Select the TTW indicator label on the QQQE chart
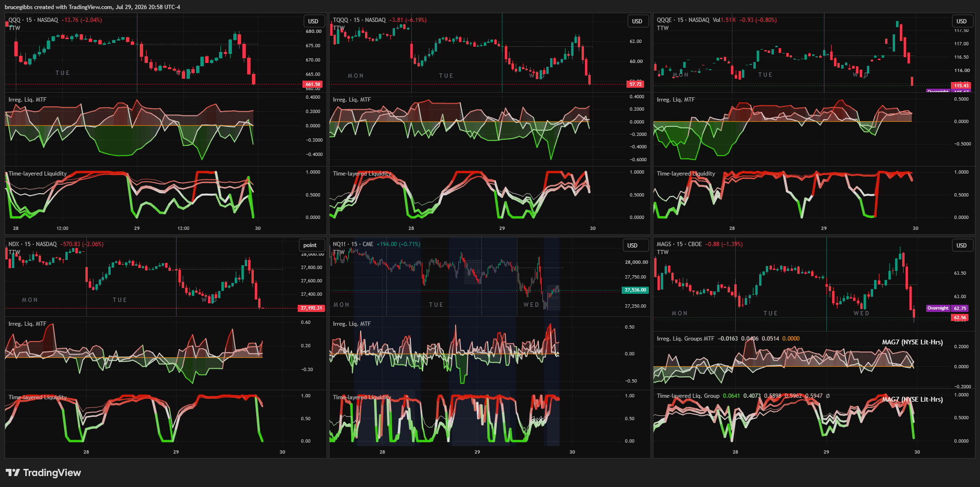Image resolution: width=980 pixels, height=487 pixels. (663, 28)
